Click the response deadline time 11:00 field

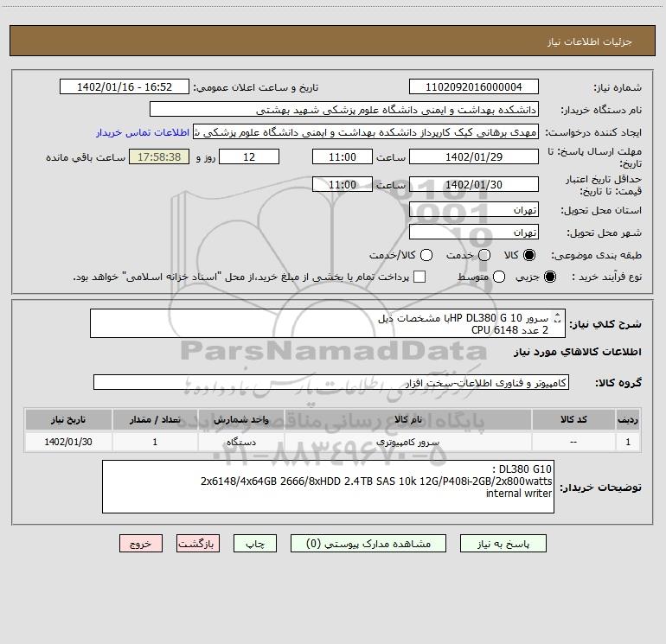pyautogui.click(x=343, y=156)
